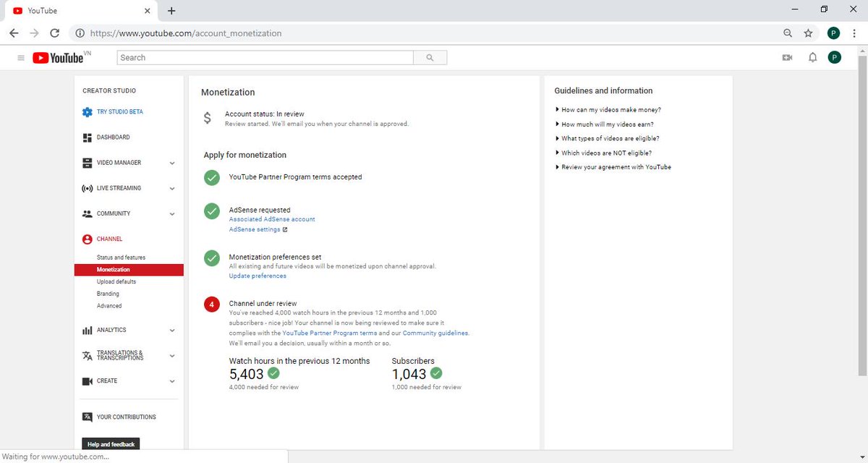Image resolution: width=868 pixels, height=463 pixels.
Task: Open the Community guidelines link
Action: pyautogui.click(x=435, y=333)
